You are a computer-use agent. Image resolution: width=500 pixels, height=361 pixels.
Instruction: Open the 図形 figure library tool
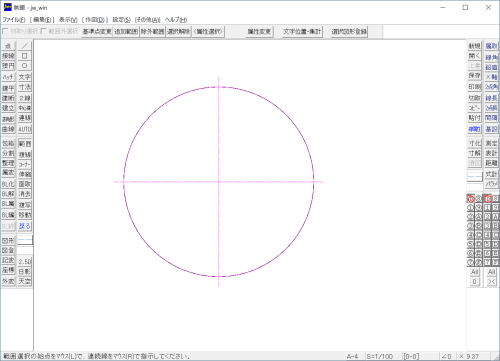8,240
